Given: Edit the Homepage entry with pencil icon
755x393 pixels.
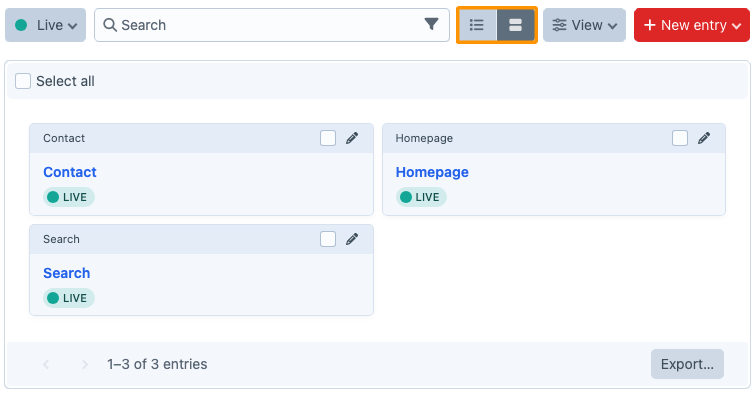Looking at the screenshot, I should tap(704, 138).
